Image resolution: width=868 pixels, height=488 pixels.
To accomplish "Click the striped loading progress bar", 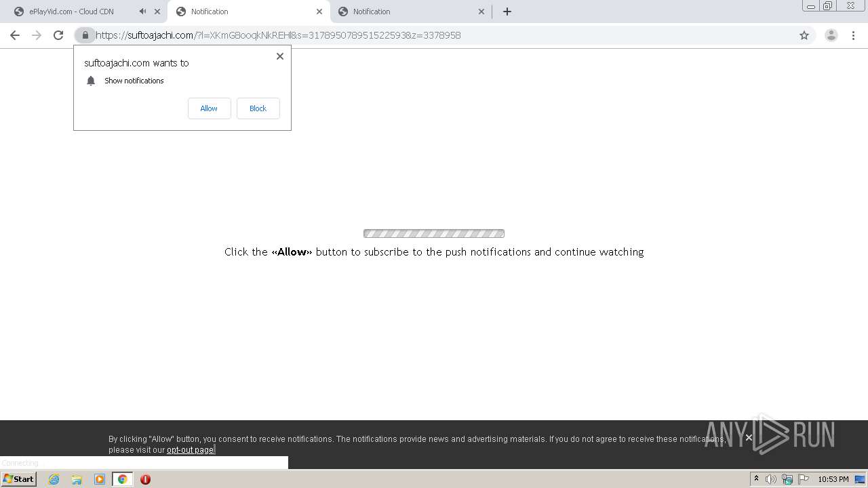I will click(434, 234).
